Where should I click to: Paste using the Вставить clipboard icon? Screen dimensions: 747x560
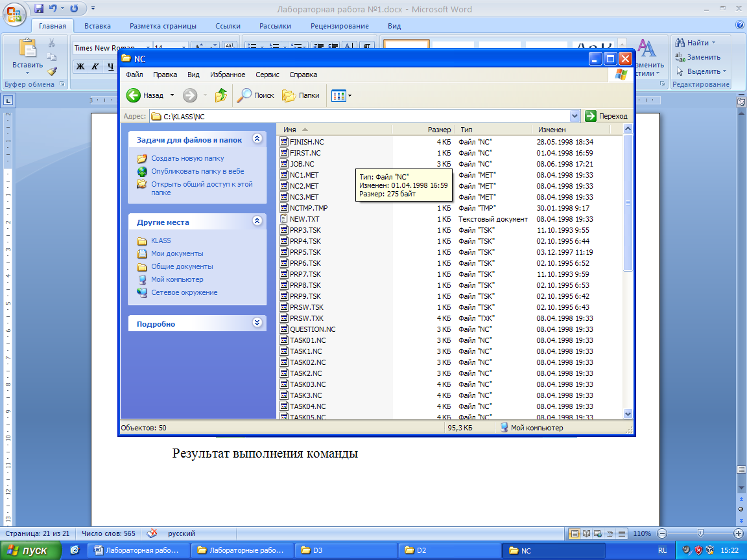27,49
